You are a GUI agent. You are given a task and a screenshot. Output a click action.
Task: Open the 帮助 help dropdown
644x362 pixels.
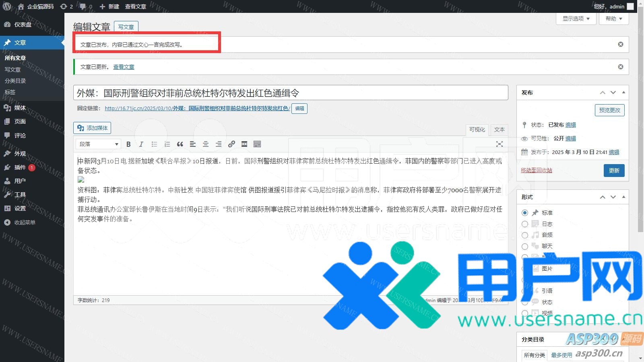614,19
